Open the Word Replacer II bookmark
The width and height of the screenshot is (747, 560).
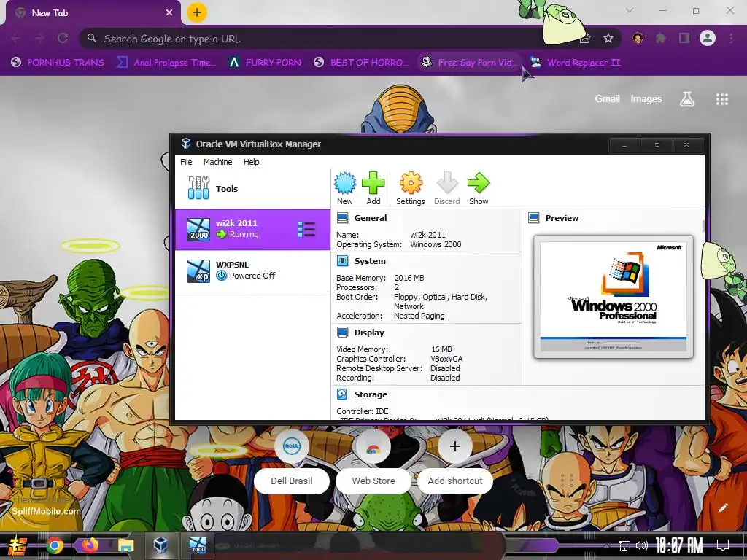[576, 63]
